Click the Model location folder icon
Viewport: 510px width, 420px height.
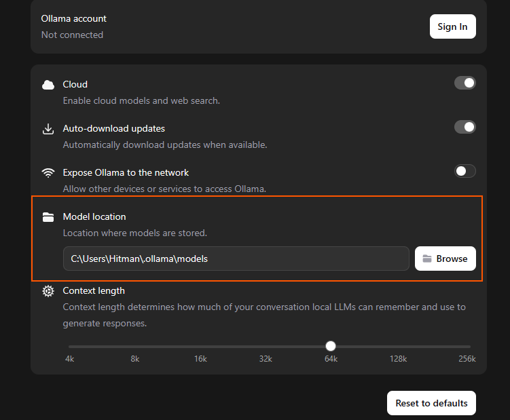pos(48,217)
